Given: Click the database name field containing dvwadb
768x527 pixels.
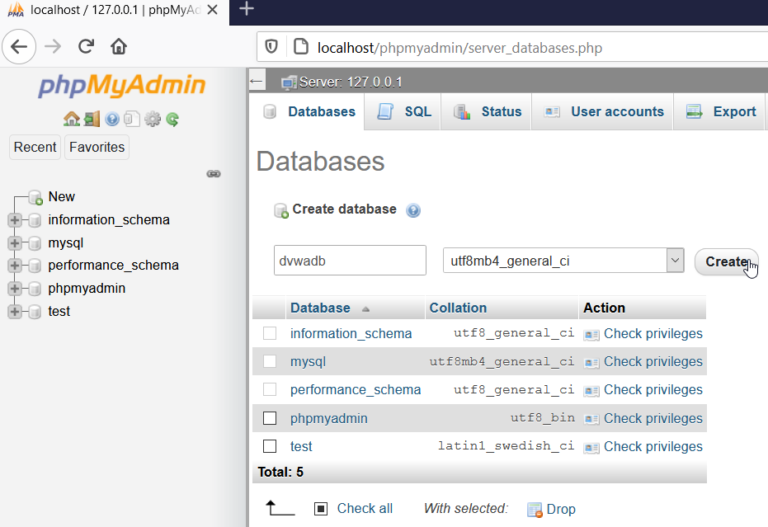Looking at the screenshot, I should pyautogui.click(x=350, y=261).
